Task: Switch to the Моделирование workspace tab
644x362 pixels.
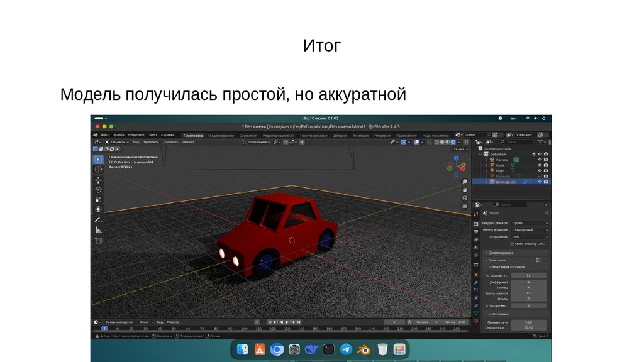Action: click(221, 135)
